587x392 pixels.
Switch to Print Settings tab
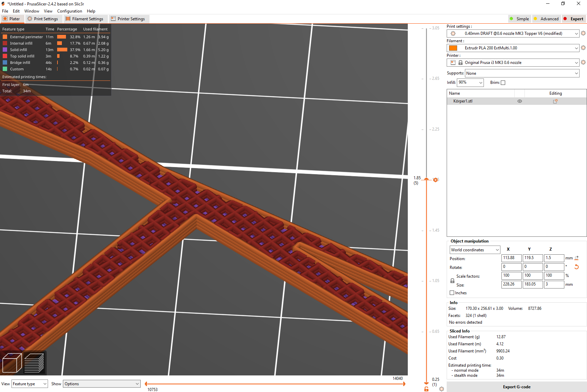tap(43, 19)
